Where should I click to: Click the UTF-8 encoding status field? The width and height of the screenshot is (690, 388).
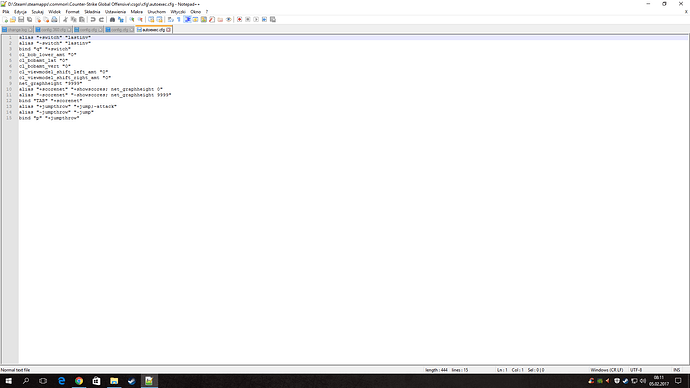click(636, 370)
